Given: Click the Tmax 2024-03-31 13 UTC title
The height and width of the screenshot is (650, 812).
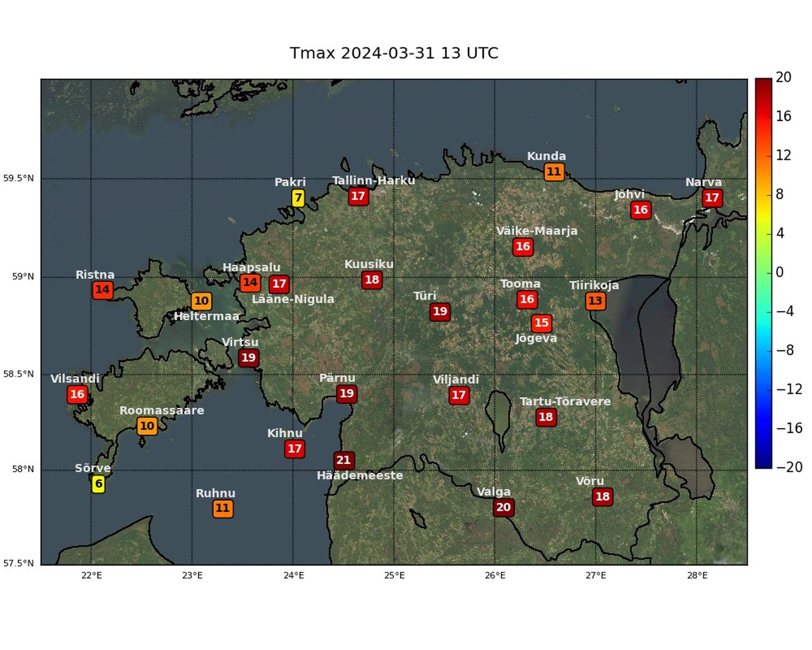Looking at the screenshot, I should pyautogui.click(x=394, y=53).
